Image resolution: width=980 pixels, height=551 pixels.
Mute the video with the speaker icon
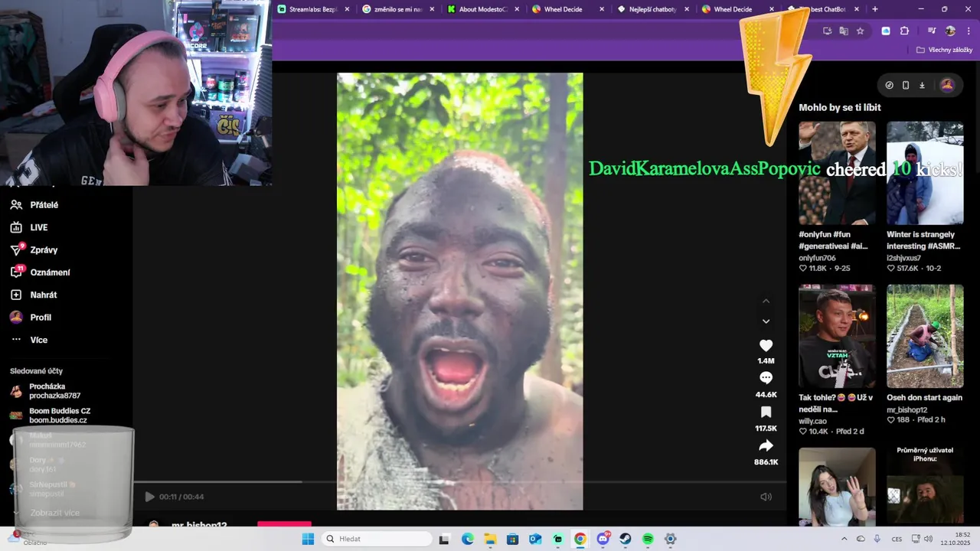[766, 497]
